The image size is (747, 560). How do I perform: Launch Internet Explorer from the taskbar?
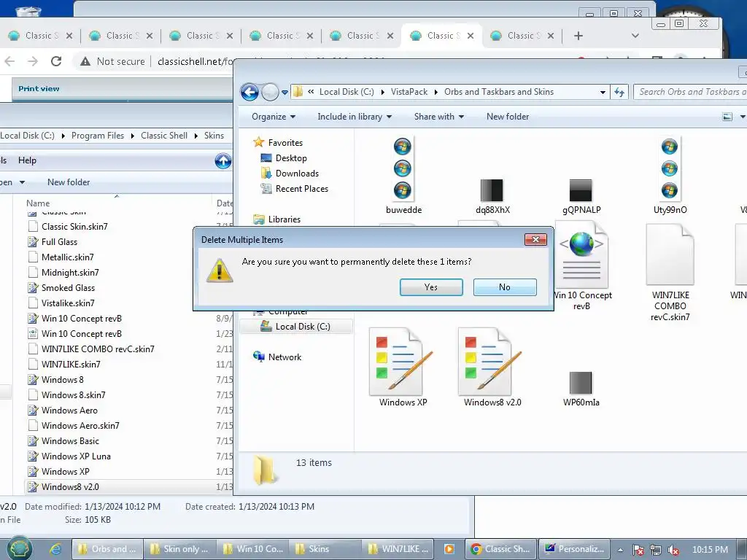[x=55, y=549]
